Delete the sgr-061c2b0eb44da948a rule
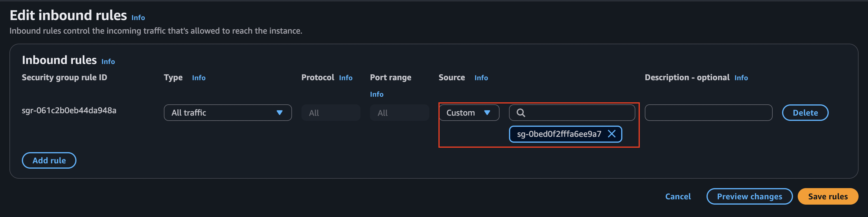Image resolution: width=868 pixels, height=217 pixels. tap(805, 113)
